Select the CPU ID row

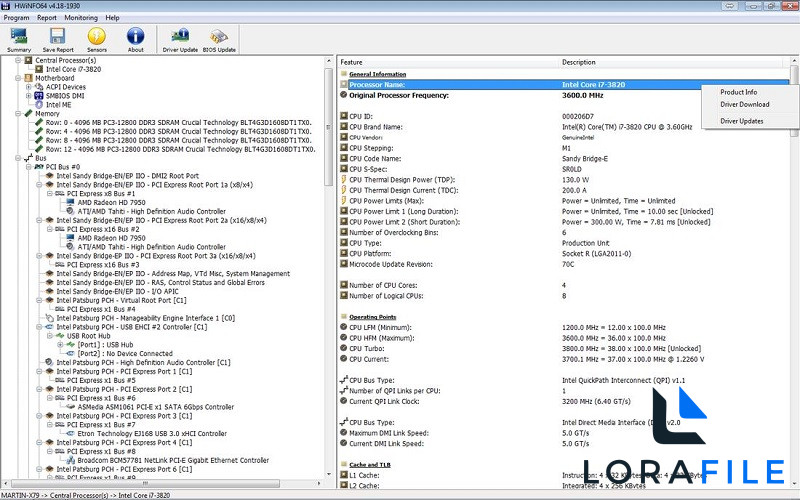[x=564, y=116]
